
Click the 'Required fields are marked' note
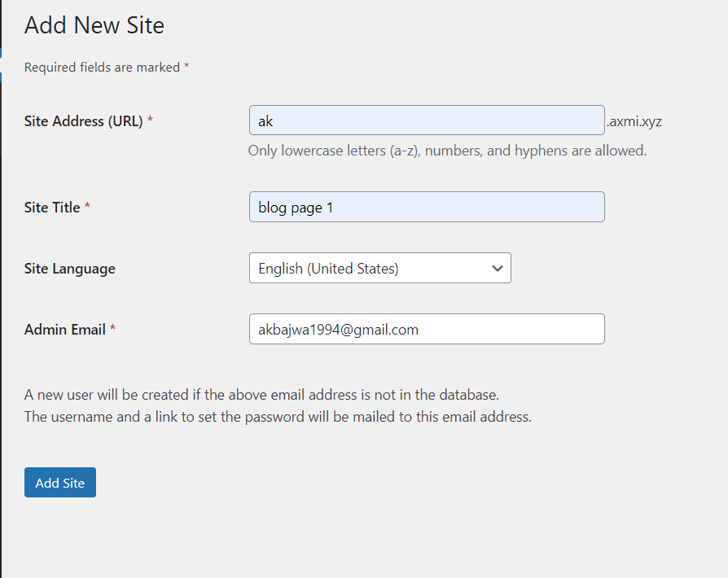(x=107, y=68)
